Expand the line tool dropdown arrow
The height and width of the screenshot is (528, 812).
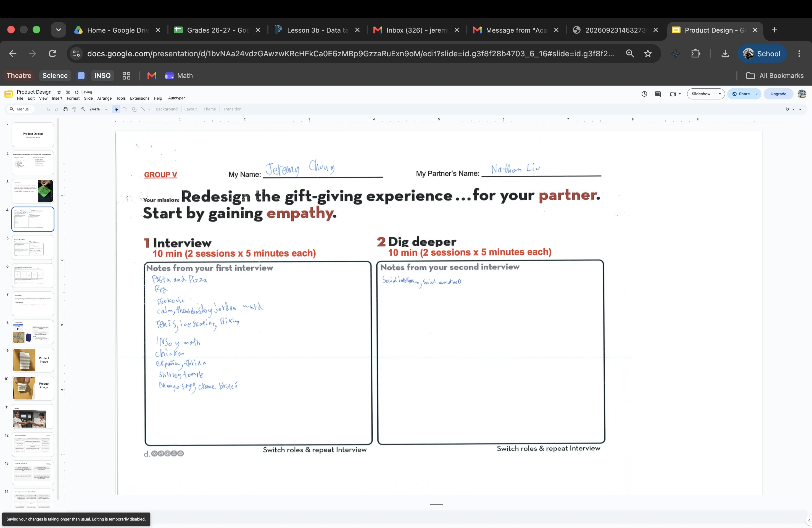pyautogui.click(x=149, y=109)
